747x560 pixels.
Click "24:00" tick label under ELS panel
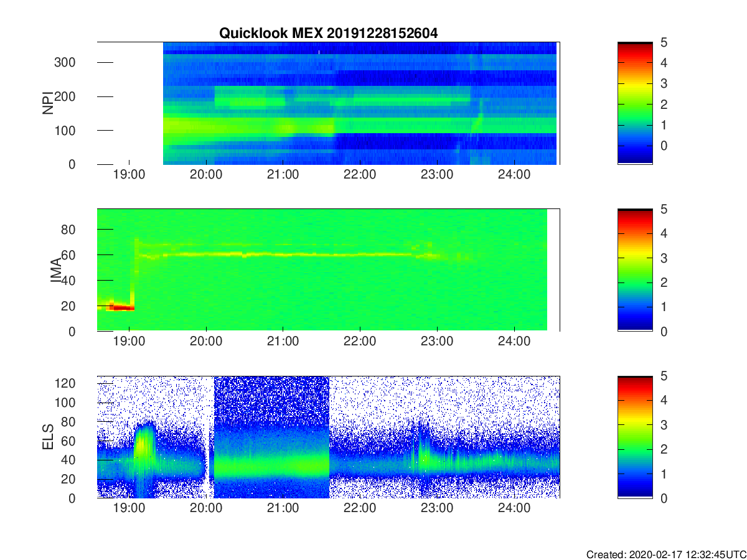[514, 508]
